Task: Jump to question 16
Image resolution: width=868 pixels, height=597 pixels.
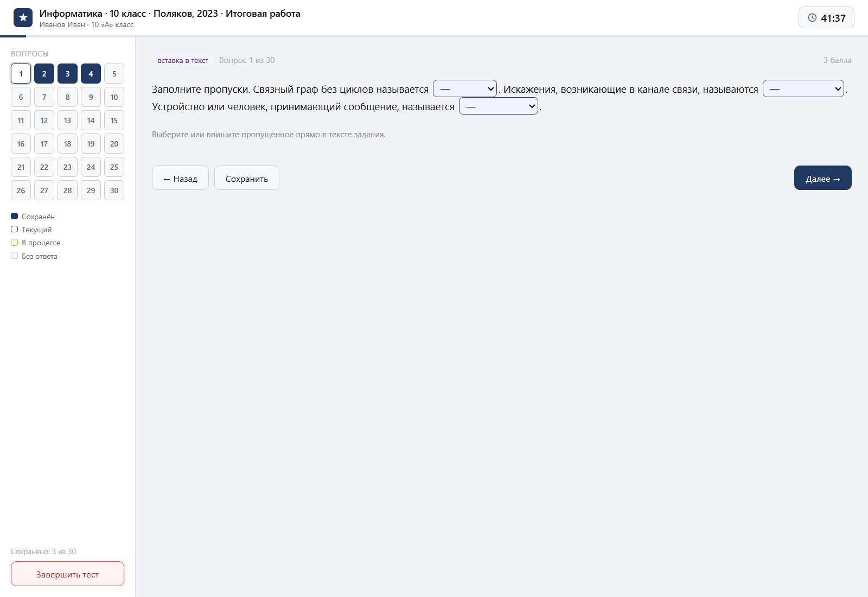Action: (x=21, y=144)
